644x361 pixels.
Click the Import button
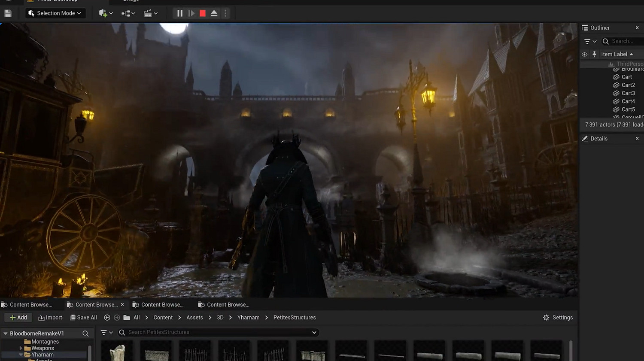click(x=50, y=318)
